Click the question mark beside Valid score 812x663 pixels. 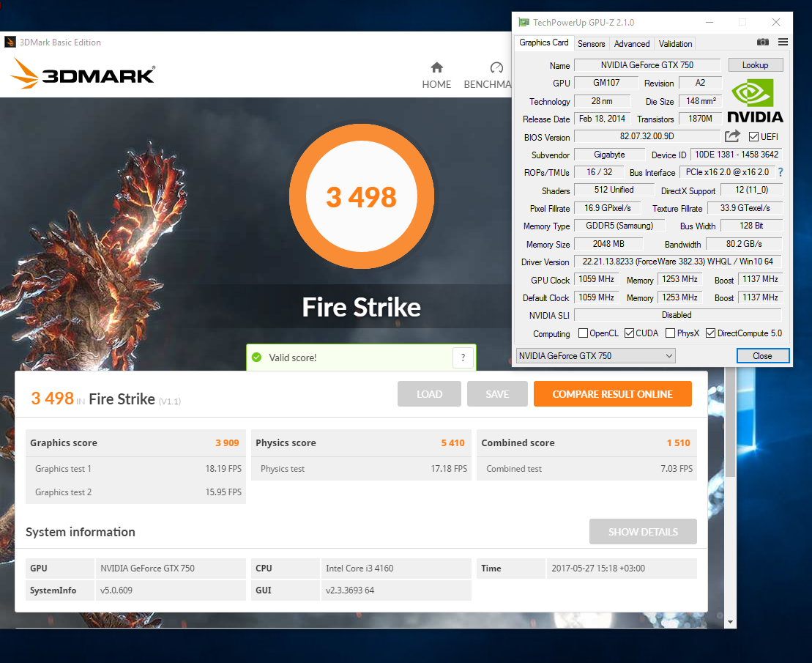[463, 358]
